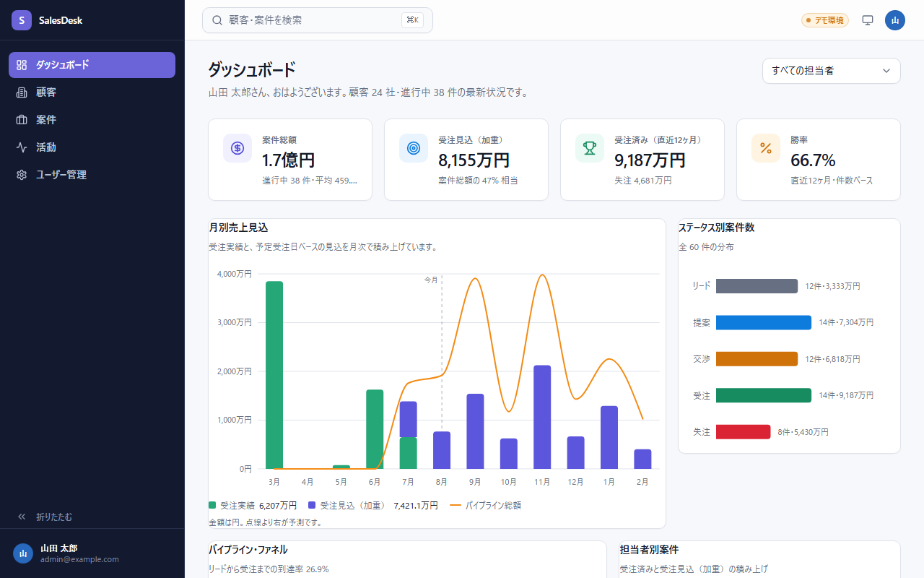Click the 66.7% win rate value
The height and width of the screenshot is (578, 924).
(813, 160)
